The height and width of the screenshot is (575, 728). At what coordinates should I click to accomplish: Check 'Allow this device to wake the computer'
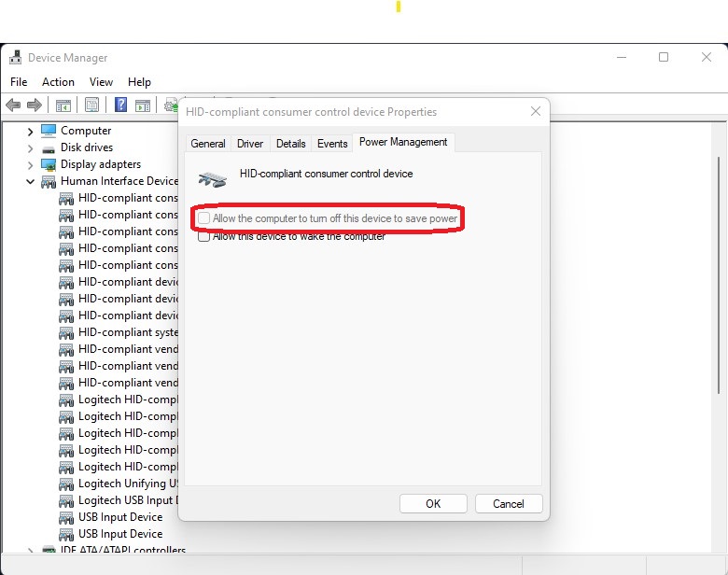203,236
